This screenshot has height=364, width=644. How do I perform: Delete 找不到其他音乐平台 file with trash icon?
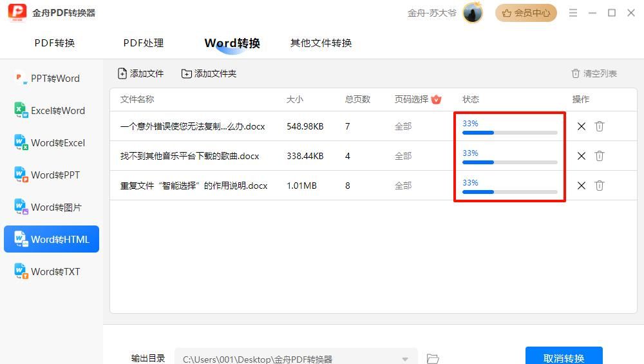[x=600, y=156]
